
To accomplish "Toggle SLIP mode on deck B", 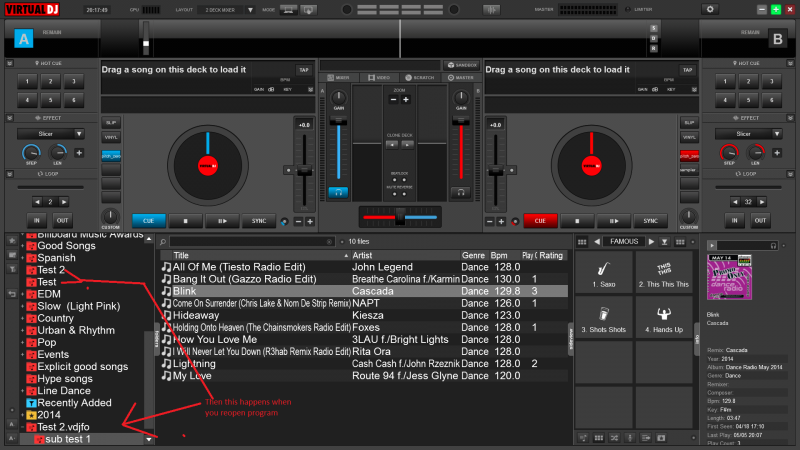I will coord(689,122).
